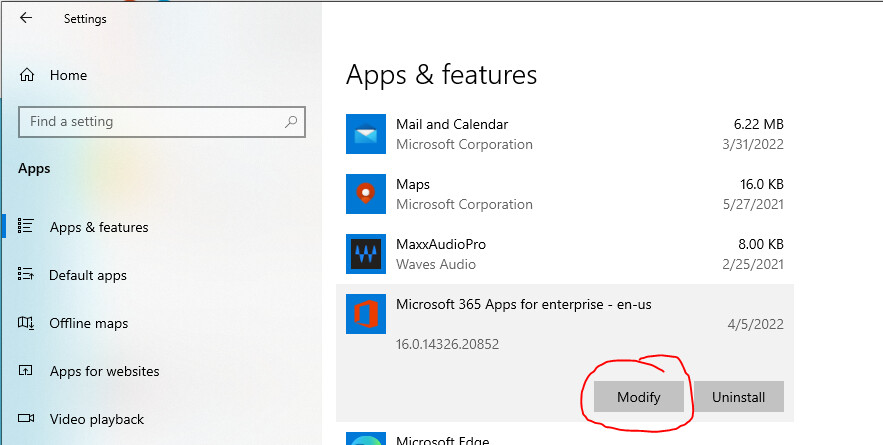Click the Apps section label in sidebar
The height and width of the screenshot is (445, 883).
34,169
